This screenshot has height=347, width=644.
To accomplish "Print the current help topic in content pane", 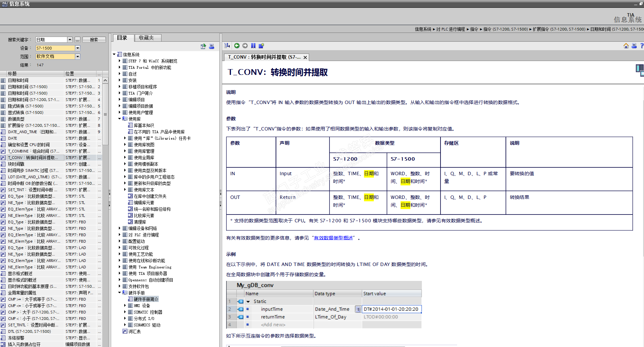I will click(x=634, y=46).
